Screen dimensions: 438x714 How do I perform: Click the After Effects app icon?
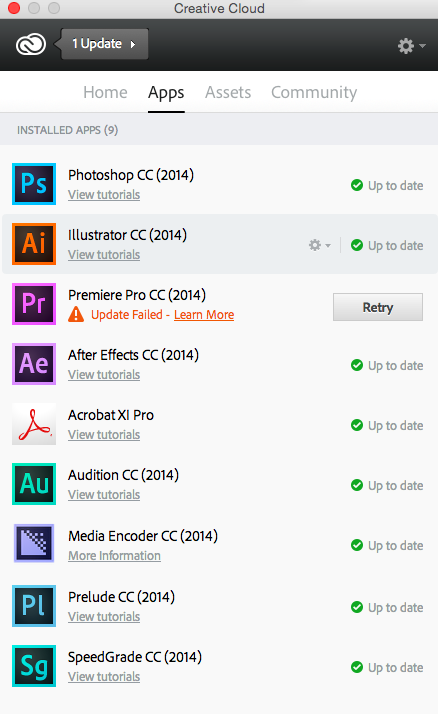pyautogui.click(x=34, y=364)
